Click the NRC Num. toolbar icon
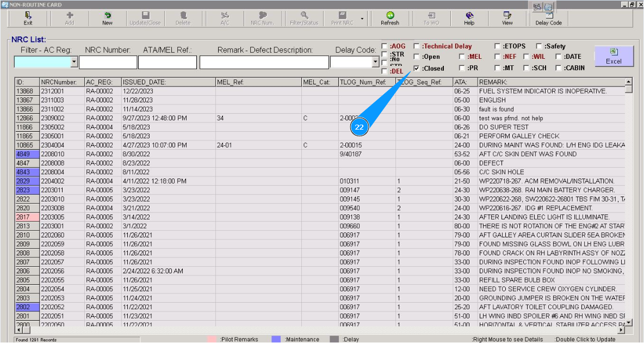Viewport: 644px width, 343px height. (x=263, y=19)
